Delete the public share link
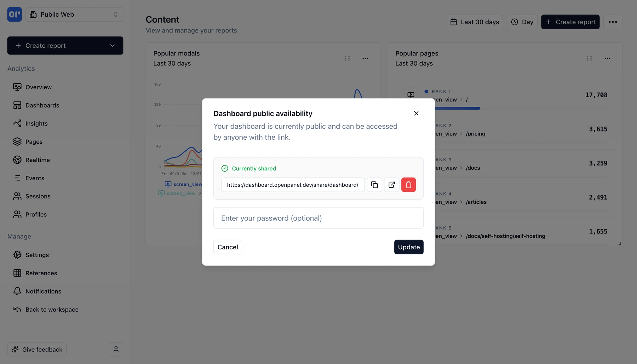 tap(409, 185)
